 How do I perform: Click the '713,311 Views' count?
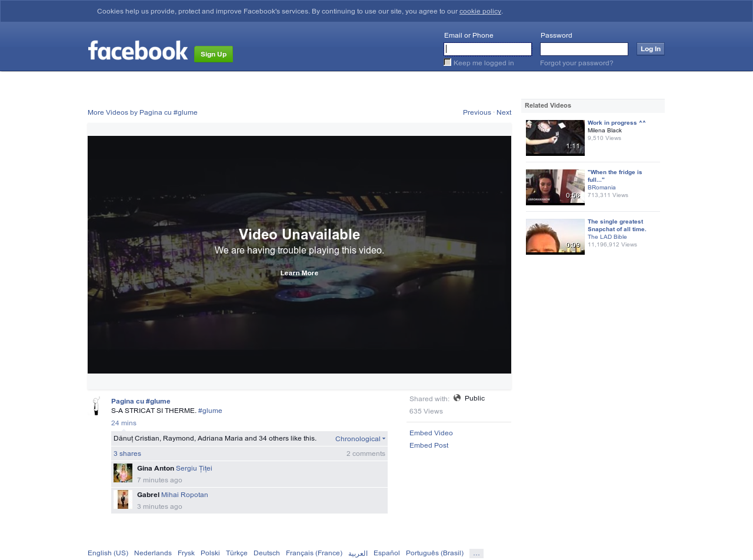(608, 195)
